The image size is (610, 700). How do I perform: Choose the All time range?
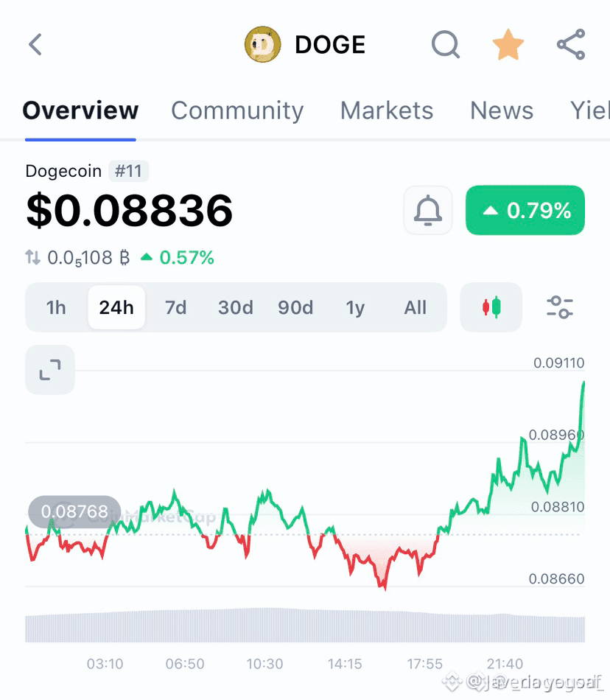[415, 307]
